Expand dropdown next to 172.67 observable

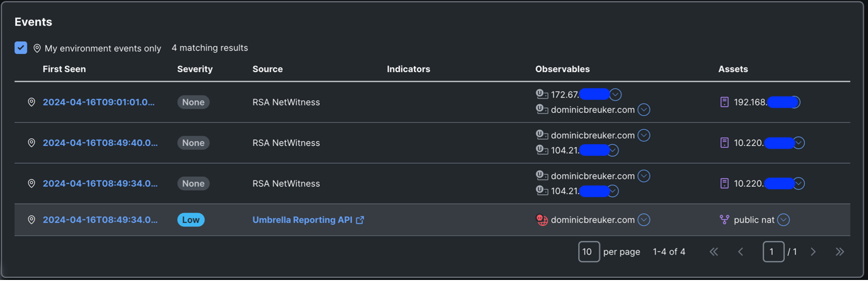(615, 95)
